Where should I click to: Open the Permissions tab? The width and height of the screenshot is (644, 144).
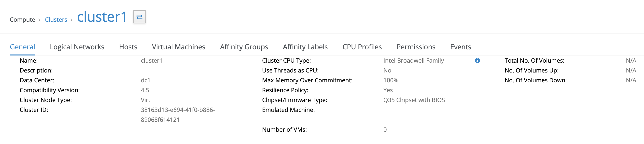point(416,47)
